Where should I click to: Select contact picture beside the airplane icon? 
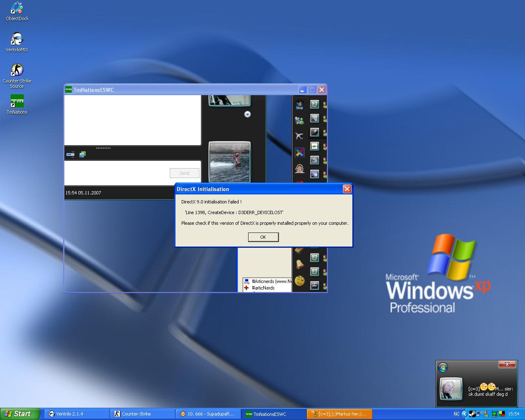(314, 132)
